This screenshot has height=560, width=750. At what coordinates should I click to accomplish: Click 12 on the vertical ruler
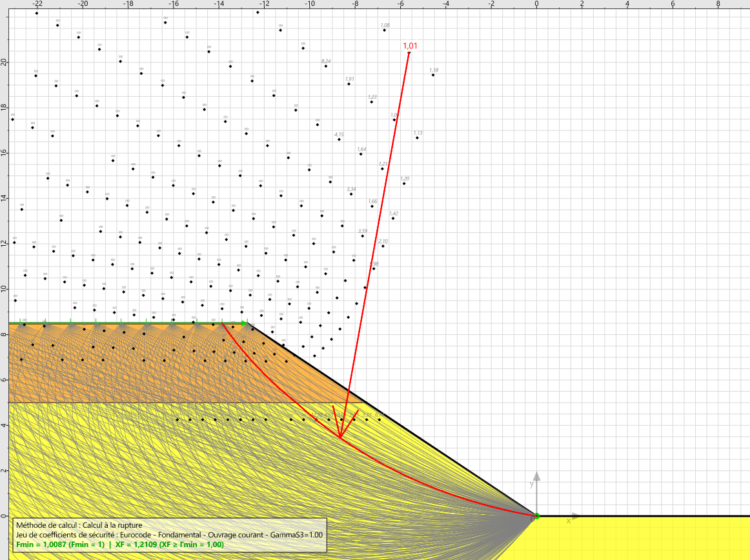pos(4,243)
